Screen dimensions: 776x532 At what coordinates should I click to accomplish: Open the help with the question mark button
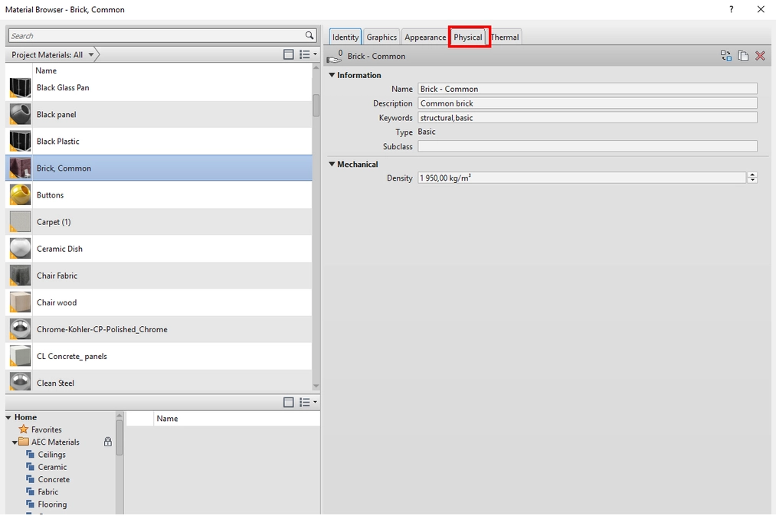click(730, 9)
